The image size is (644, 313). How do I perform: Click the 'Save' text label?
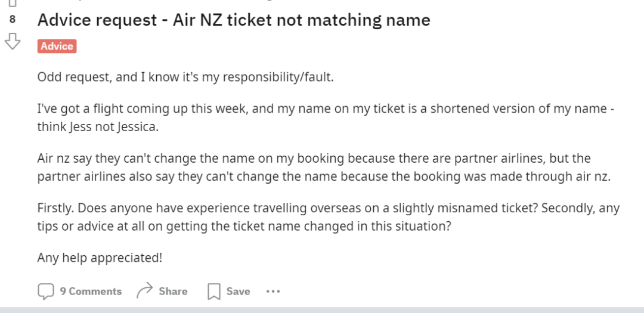[238, 291]
